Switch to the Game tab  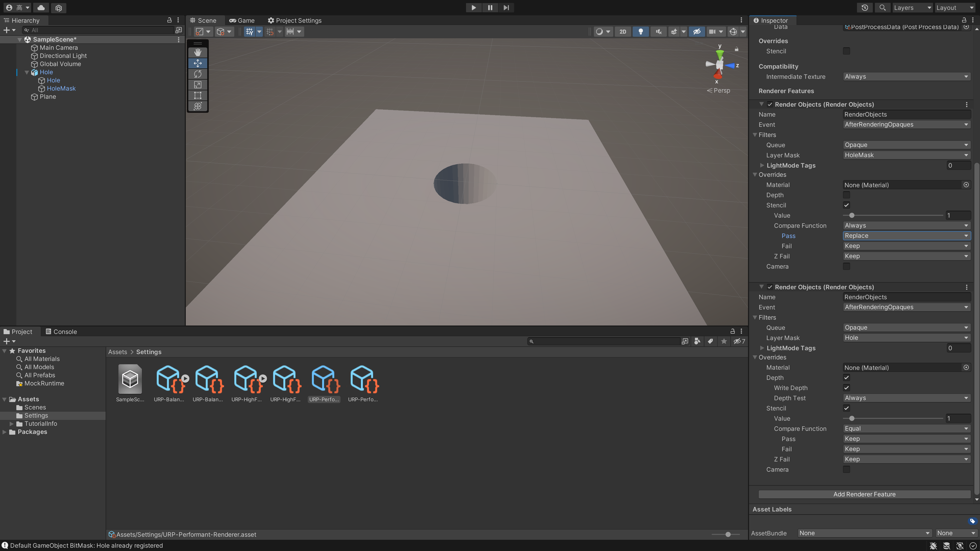pyautogui.click(x=242, y=20)
